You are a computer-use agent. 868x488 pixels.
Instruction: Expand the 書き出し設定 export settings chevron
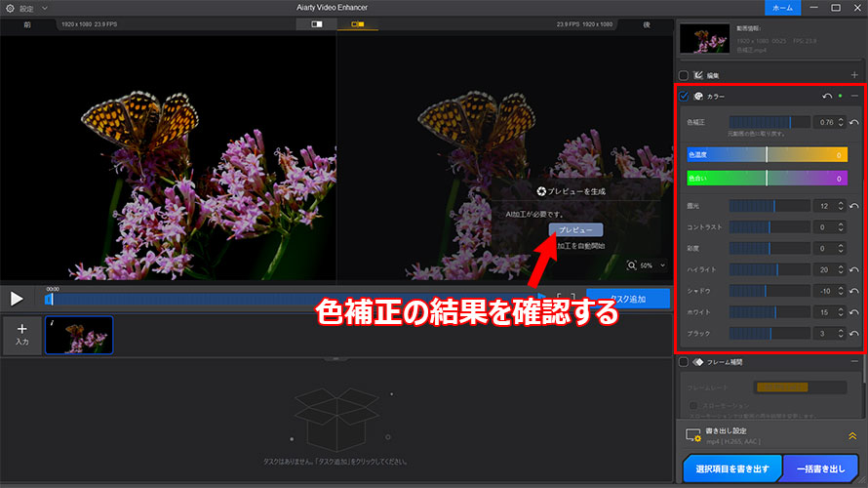click(851, 436)
